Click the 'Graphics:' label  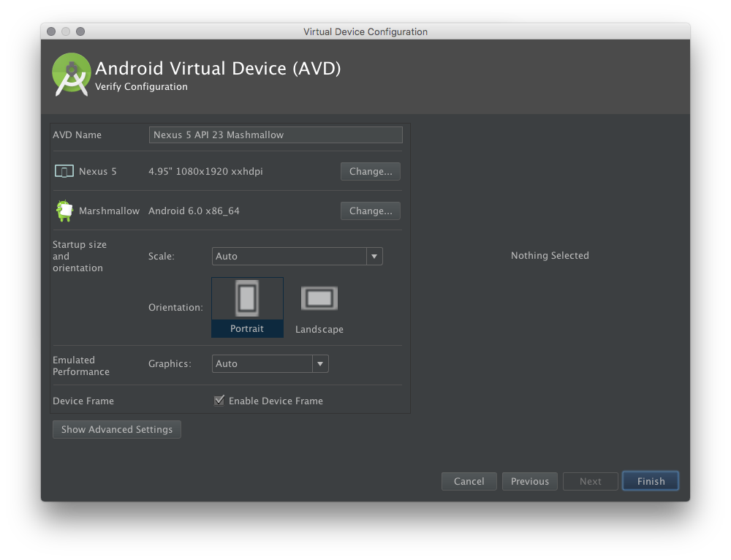click(170, 363)
